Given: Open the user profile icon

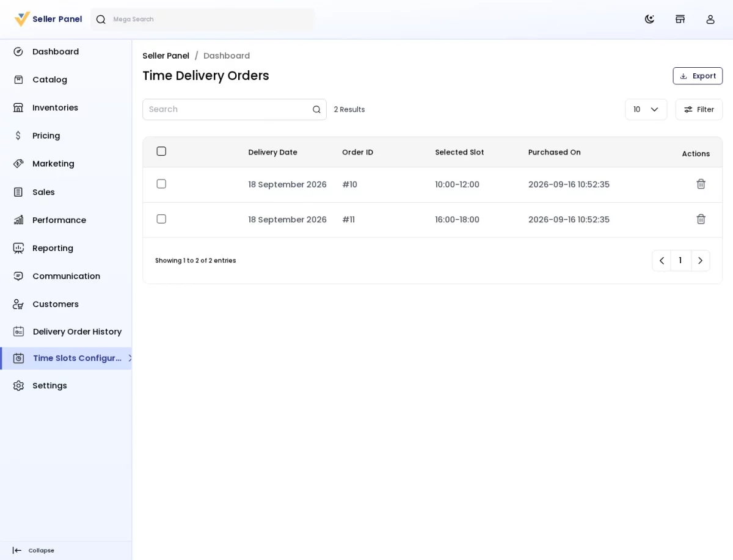Looking at the screenshot, I should pyautogui.click(x=710, y=19).
